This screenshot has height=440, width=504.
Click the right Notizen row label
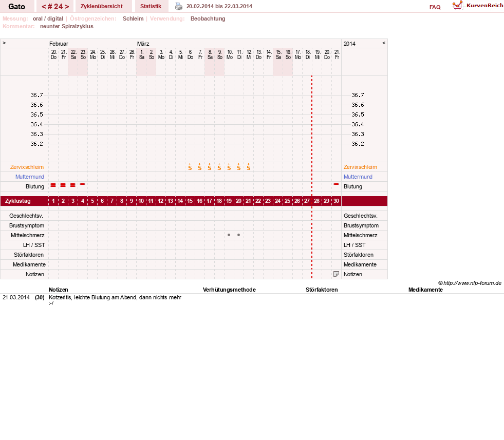[x=352, y=274]
